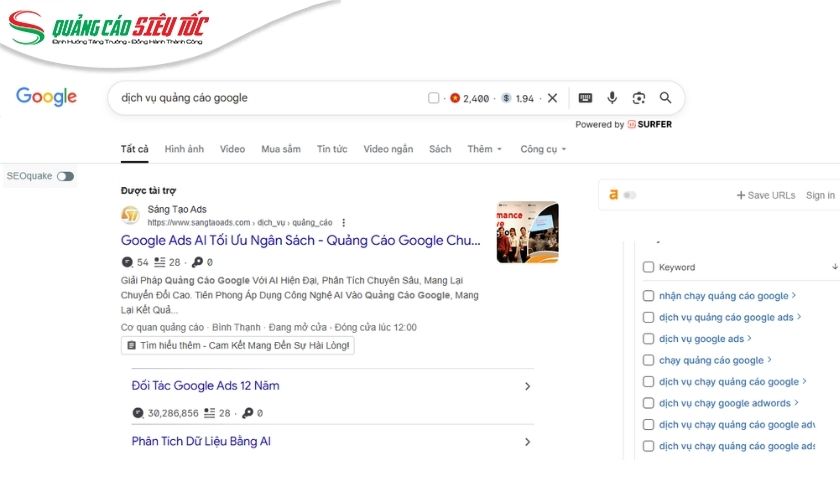Click the search magnifier icon
Image resolution: width=840 pixels, height=500 pixels.
665,98
